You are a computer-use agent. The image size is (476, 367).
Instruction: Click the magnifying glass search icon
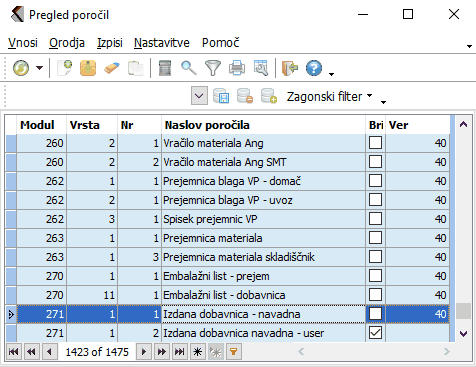pyautogui.click(x=189, y=68)
